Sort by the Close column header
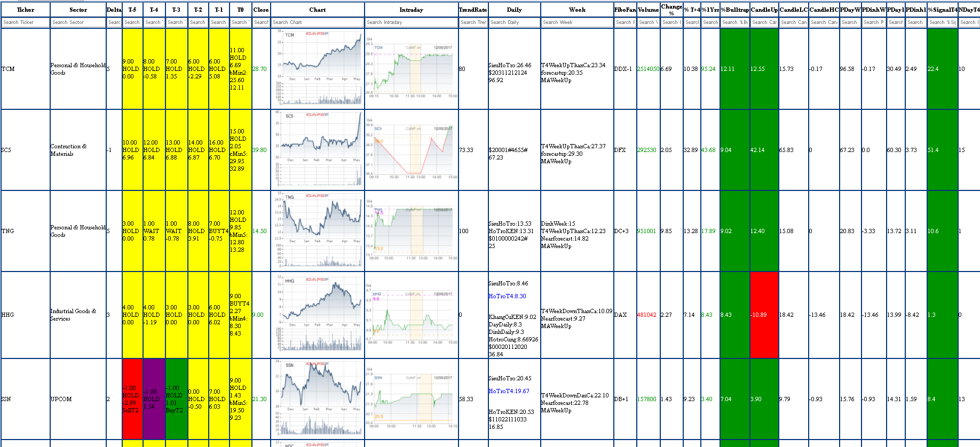 tap(261, 10)
